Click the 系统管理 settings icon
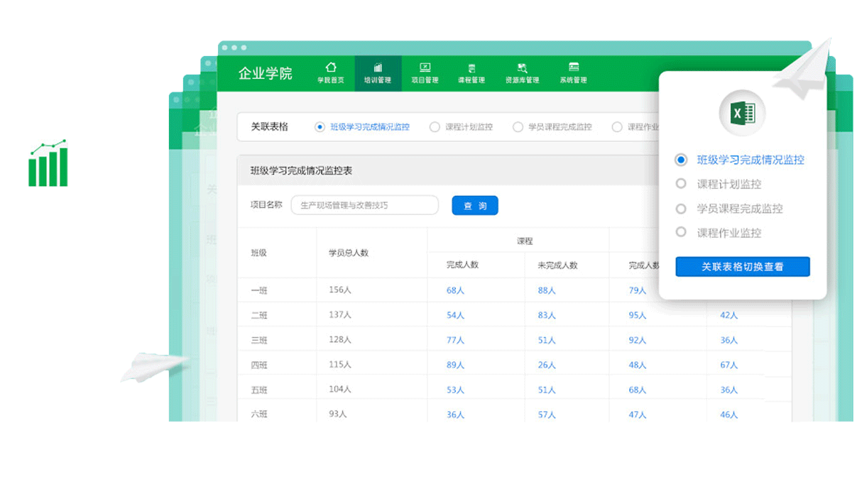Image resolution: width=857 pixels, height=504 pixels. click(x=574, y=67)
